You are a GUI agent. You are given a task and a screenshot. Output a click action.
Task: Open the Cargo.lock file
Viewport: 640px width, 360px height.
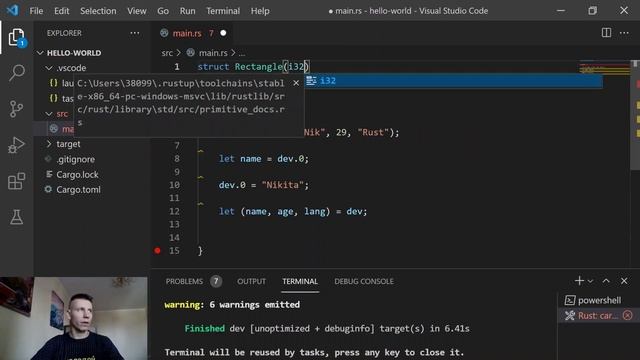[x=77, y=175]
